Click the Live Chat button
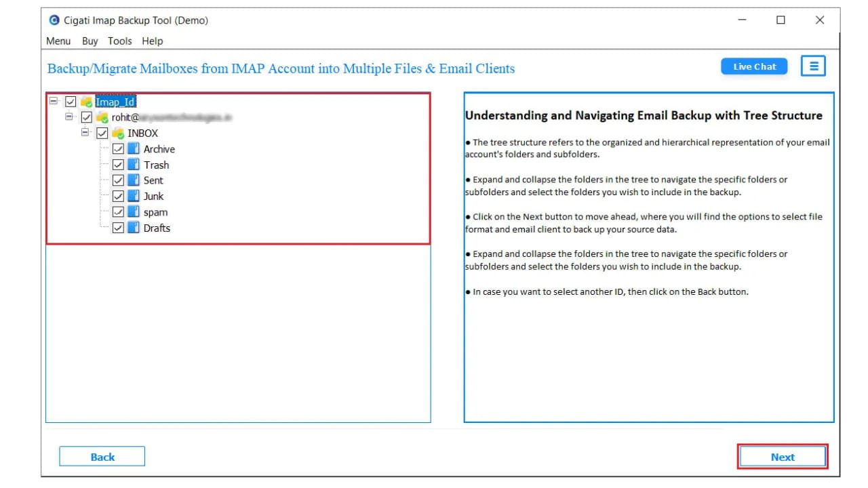 coord(755,66)
